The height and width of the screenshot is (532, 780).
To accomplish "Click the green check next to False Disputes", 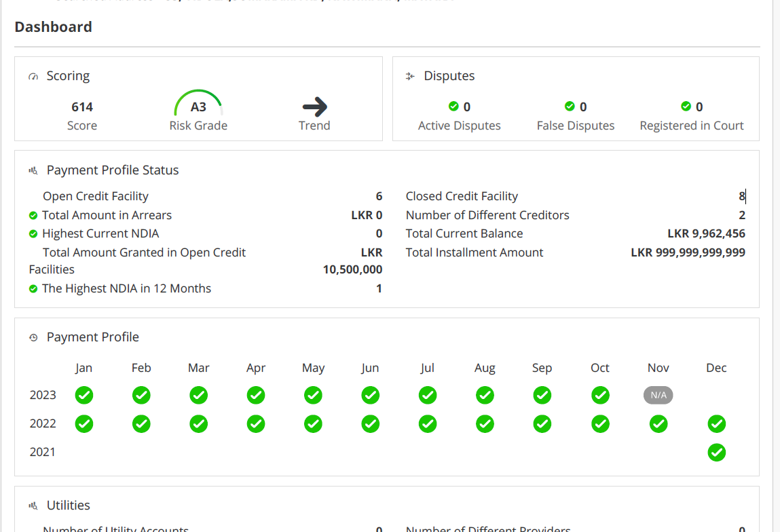I will pyautogui.click(x=570, y=106).
